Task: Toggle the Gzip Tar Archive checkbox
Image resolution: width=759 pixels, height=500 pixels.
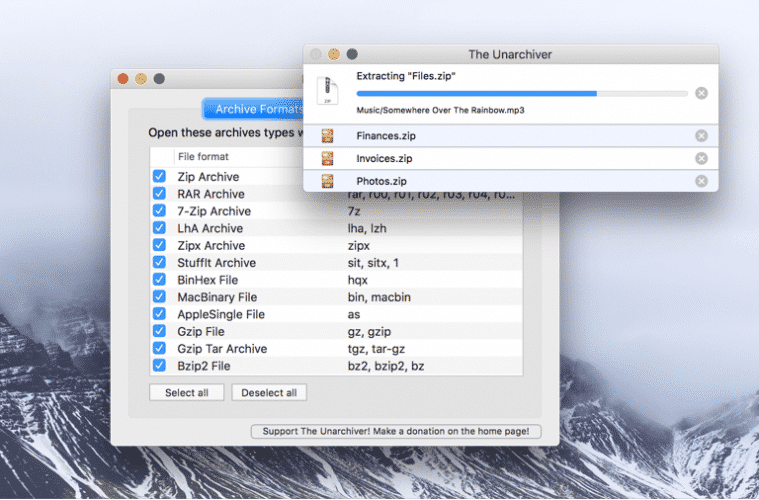Action: tap(159, 349)
